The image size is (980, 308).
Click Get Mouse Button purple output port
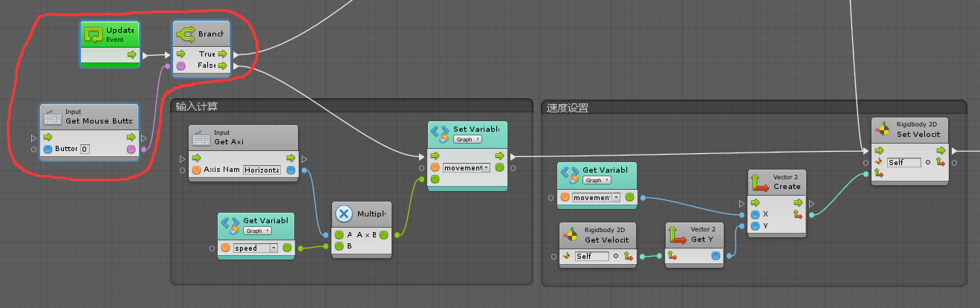(x=132, y=150)
